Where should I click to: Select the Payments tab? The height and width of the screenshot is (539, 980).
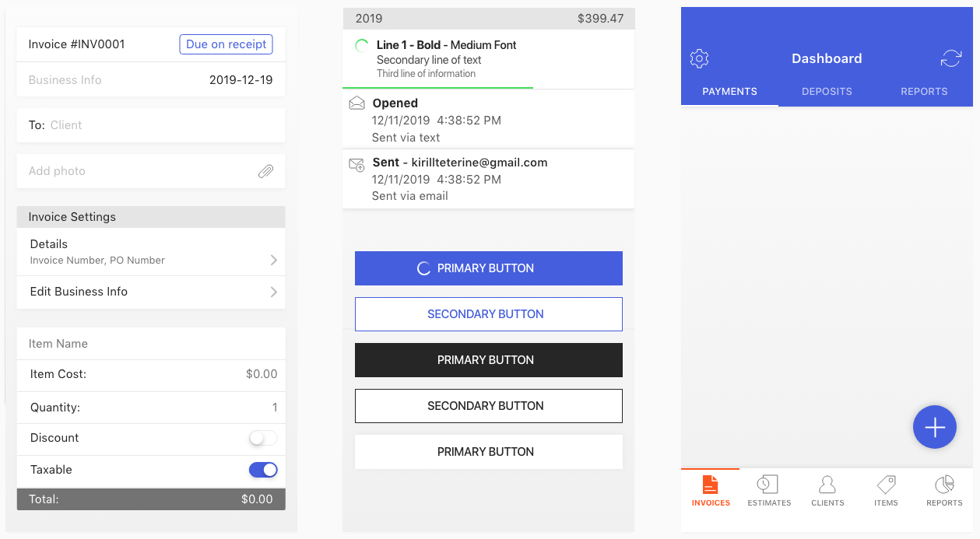(729, 91)
